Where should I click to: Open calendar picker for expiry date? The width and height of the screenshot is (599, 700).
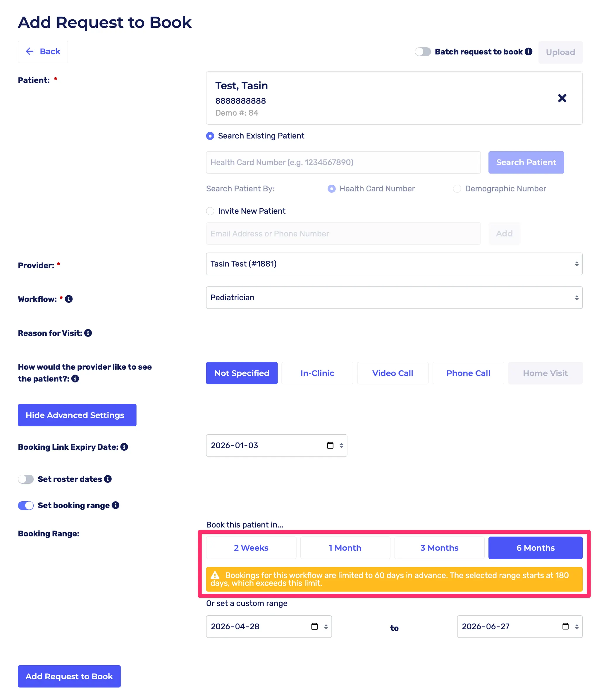tap(330, 445)
